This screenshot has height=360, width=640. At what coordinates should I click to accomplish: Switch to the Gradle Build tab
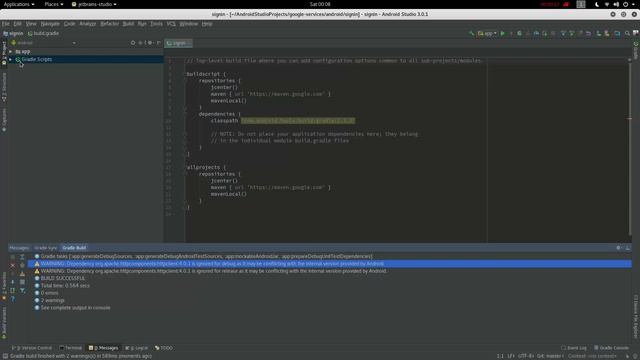[74, 248]
